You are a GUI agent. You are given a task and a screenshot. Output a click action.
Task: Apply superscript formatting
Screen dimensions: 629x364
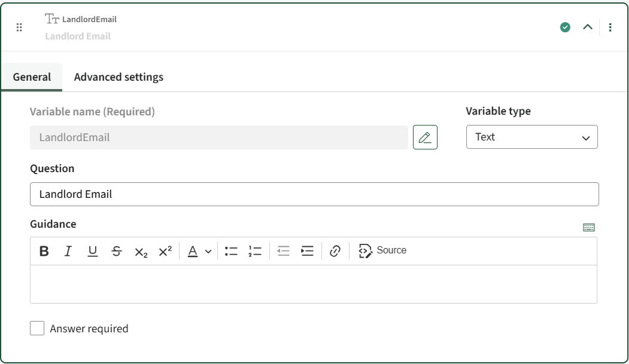165,251
